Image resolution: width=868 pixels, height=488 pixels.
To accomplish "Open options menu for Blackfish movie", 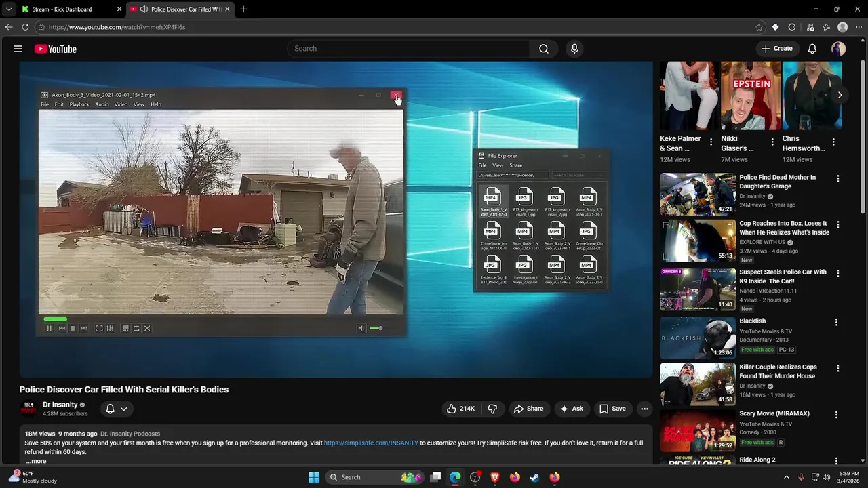I will point(836,323).
